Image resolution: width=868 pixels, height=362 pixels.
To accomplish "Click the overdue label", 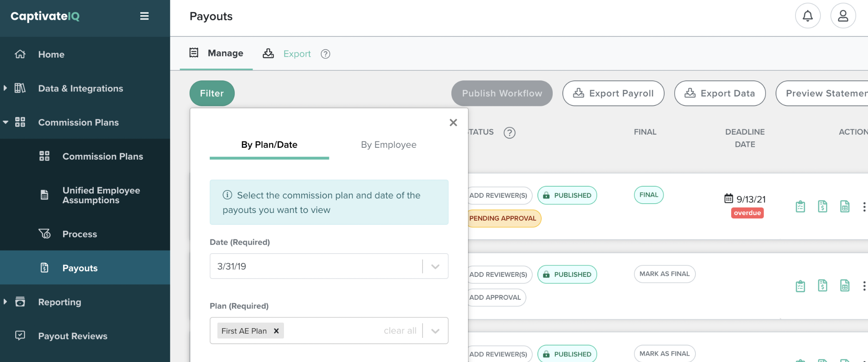I will pos(747,213).
